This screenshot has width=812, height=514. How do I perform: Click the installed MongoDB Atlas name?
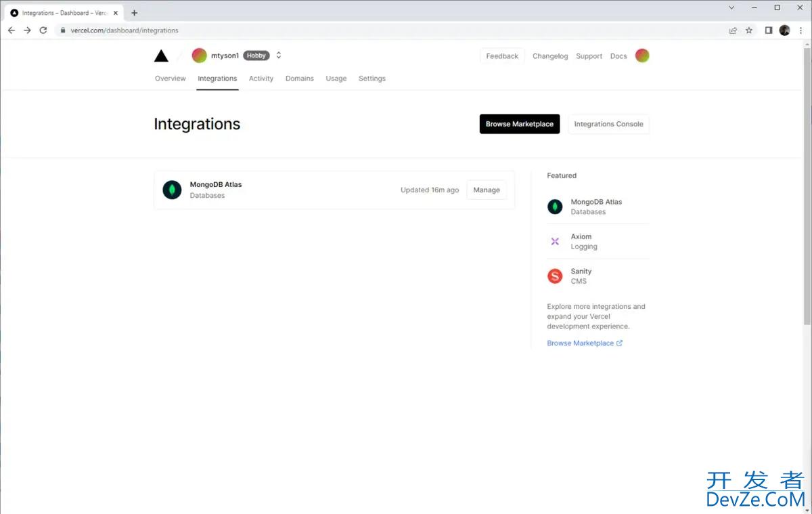216,184
